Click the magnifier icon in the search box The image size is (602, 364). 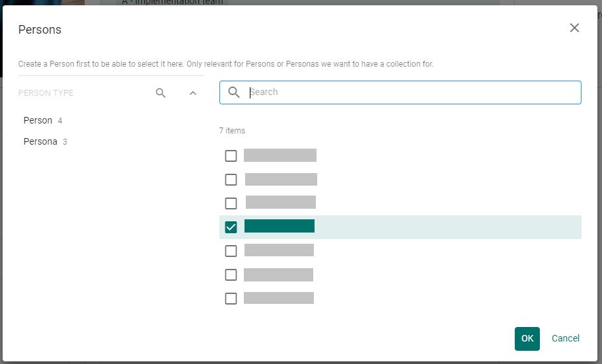click(233, 92)
